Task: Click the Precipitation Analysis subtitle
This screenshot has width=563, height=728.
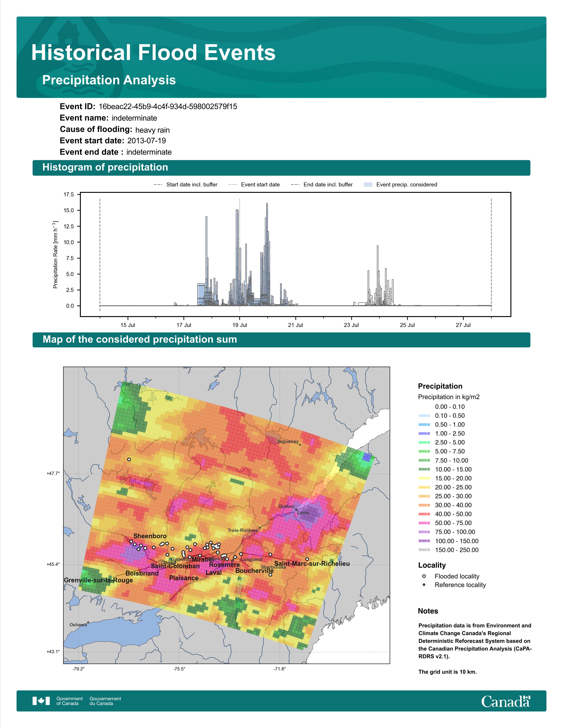Action: pyautogui.click(x=109, y=80)
